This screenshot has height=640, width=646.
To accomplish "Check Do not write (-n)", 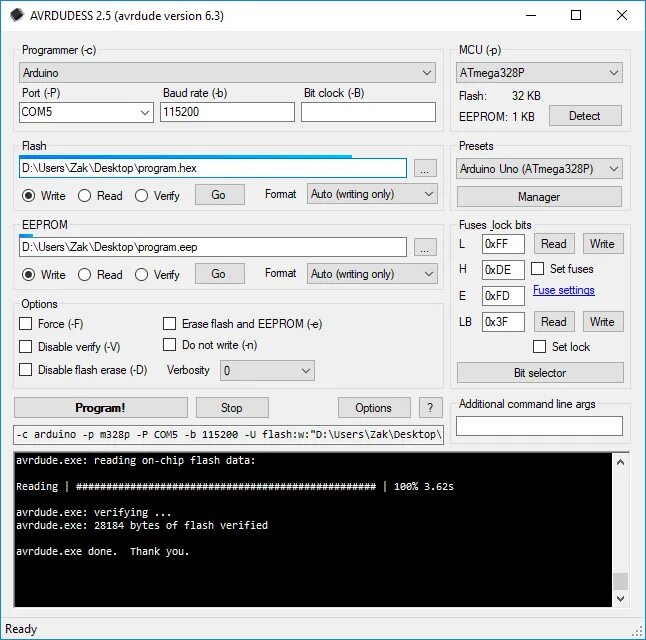I will 169,345.
